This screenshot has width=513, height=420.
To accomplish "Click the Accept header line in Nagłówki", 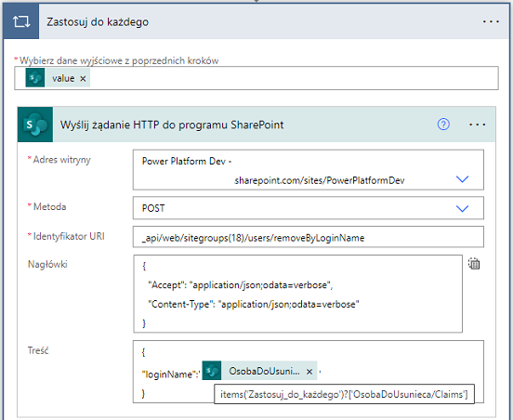I will (241, 285).
